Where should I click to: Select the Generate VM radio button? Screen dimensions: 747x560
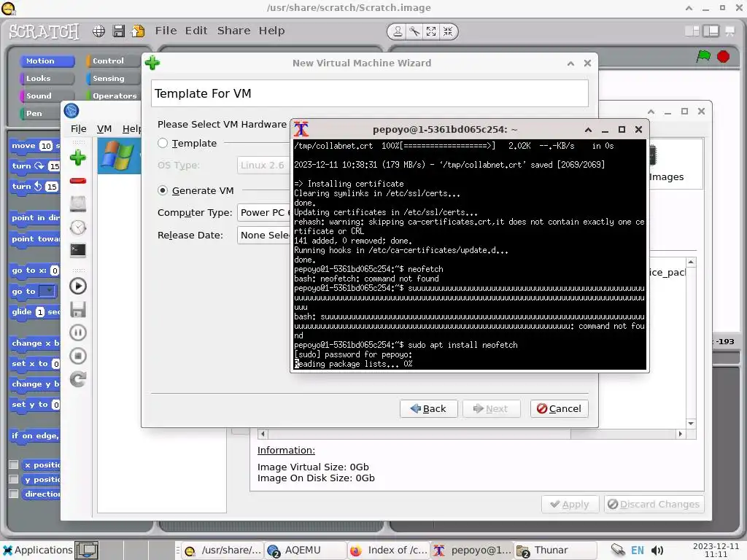[163, 190]
